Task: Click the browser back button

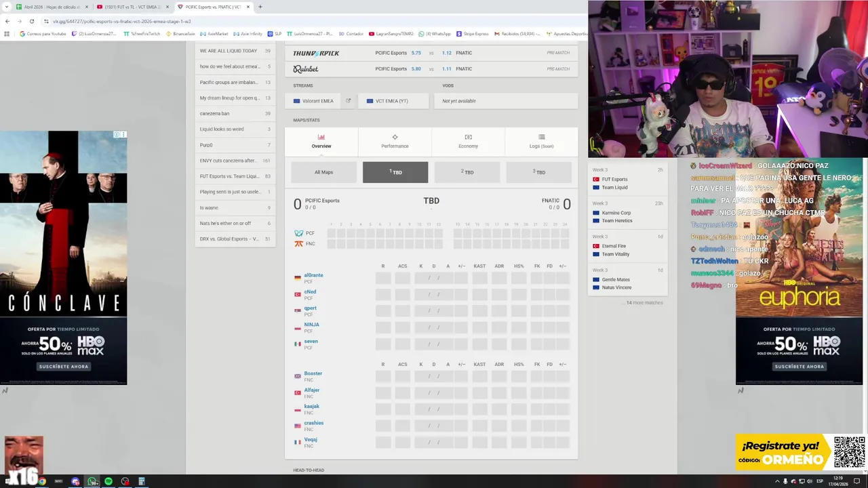Action: click(7, 21)
